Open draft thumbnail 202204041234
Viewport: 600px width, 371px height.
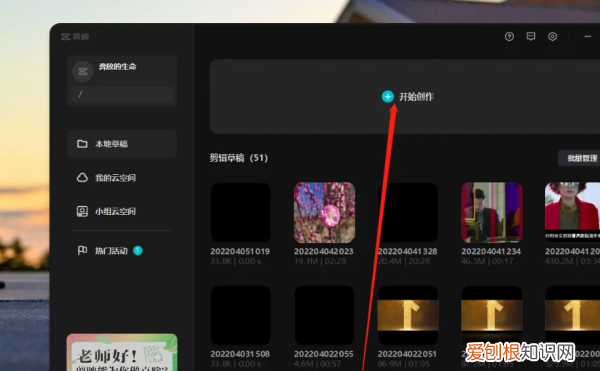[492, 213]
